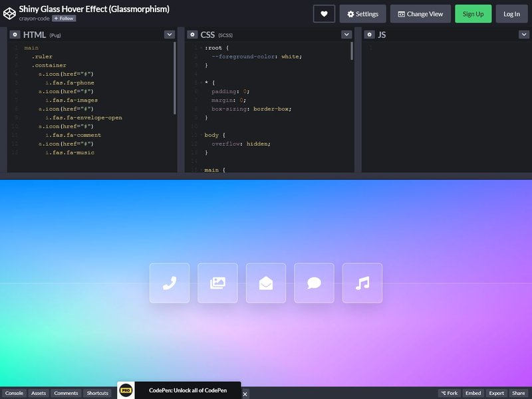Viewport: 532px width, 399px height.
Task: Dismiss the CodePen PRO banner
Action: (x=245, y=394)
